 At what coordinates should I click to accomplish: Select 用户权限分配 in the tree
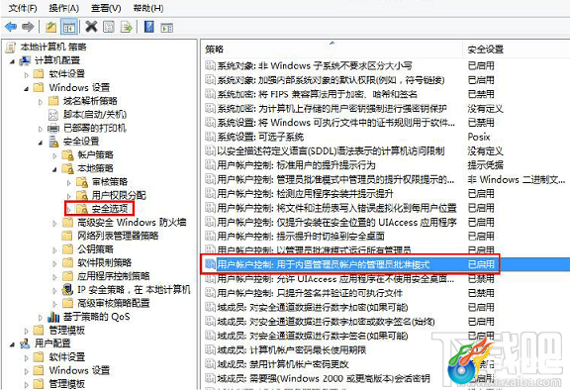click(119, 195)
